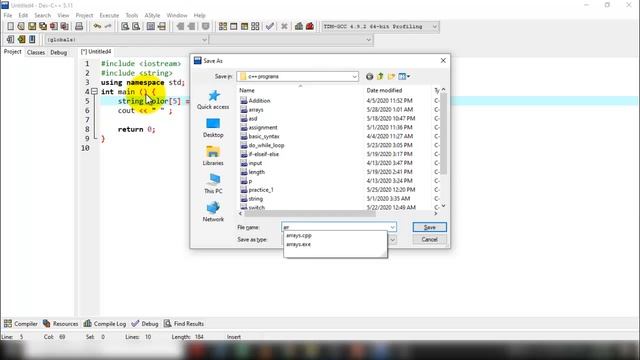
Task: Click the Cancel button in dialog
Action: [x=430, y=240]
